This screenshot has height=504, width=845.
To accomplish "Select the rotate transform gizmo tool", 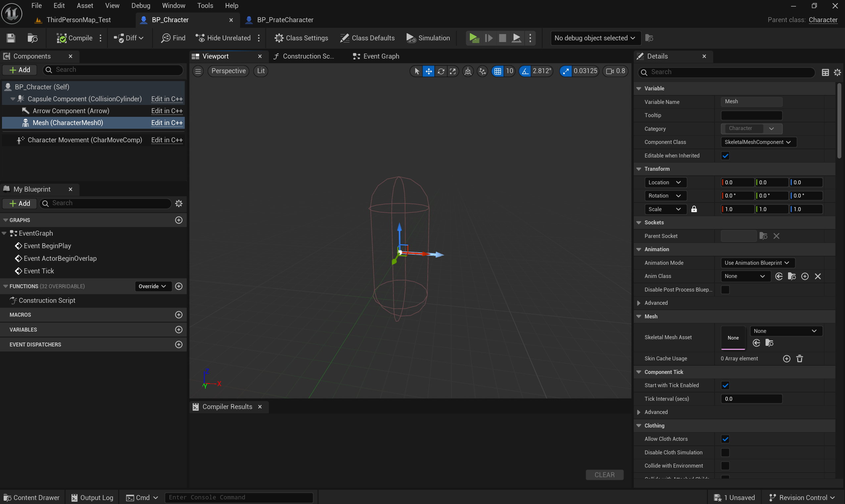I will (x=441, y=71).
